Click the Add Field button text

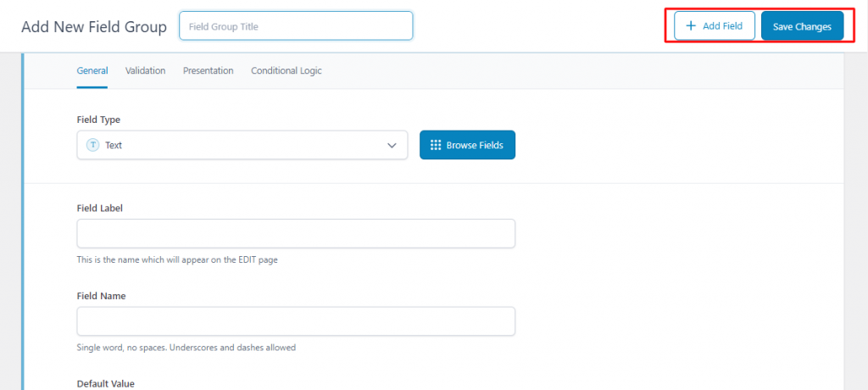(722, 26)
